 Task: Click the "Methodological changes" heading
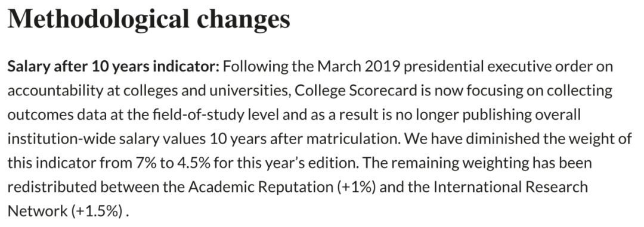pyautogui.click(x=148, y=19)
